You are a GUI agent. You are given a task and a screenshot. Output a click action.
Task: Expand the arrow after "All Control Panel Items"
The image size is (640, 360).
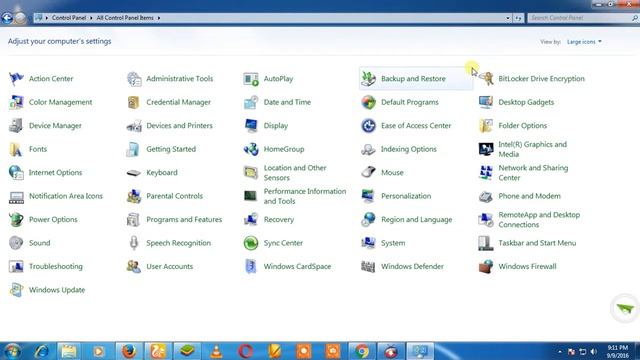pyautogui.click(x=159, y=18)
